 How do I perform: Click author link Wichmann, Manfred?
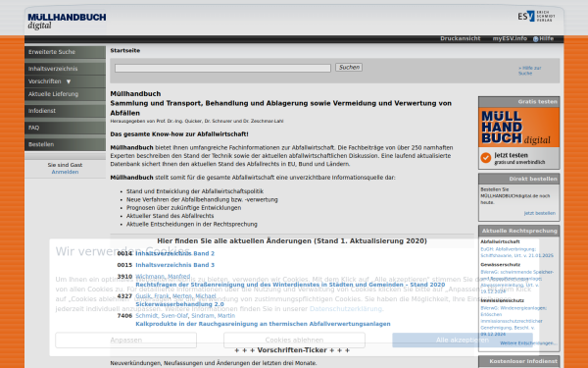163,277
